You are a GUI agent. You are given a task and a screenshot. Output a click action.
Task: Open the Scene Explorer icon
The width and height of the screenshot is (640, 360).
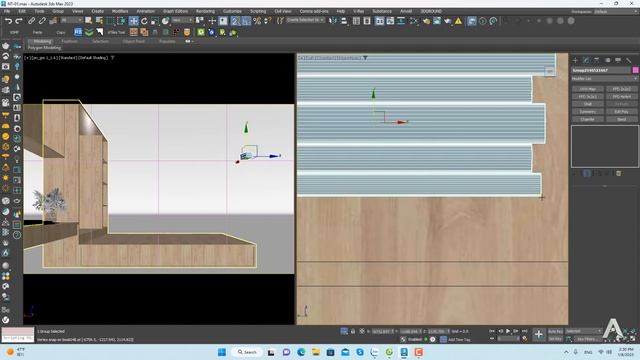[x=356, y=21]
